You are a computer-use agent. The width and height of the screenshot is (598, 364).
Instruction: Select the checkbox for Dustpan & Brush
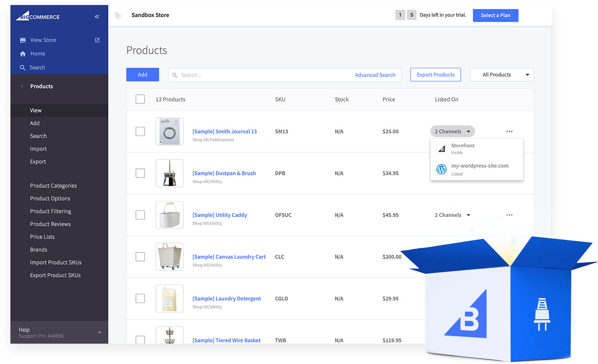(140, 173)
